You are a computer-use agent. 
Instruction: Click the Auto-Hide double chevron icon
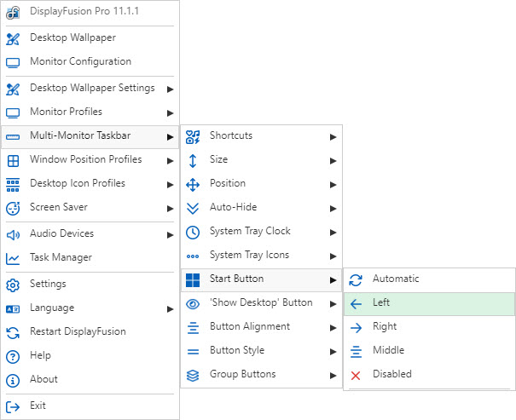coord(193,209)
